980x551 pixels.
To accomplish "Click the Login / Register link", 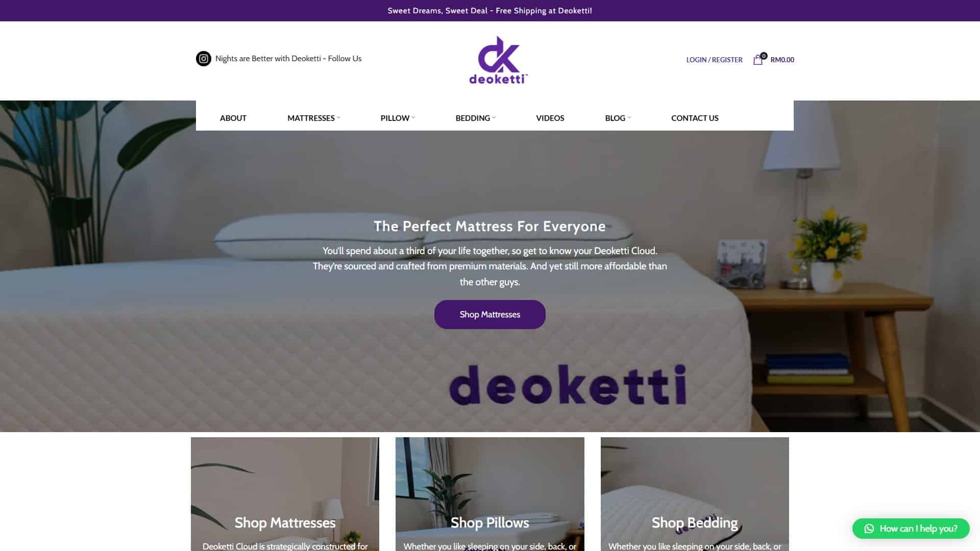I will coord(714,60).
